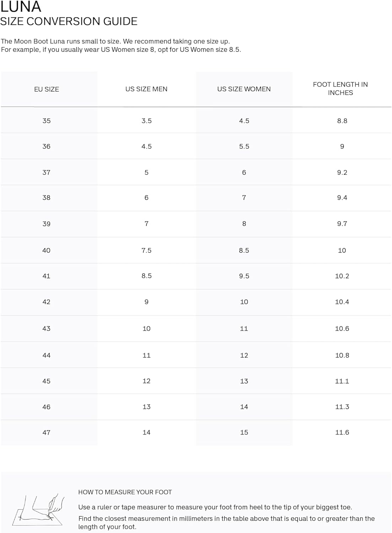Select EU size 35 cell
The width and height of the screenshot is (392, 533).
[47, 121]
